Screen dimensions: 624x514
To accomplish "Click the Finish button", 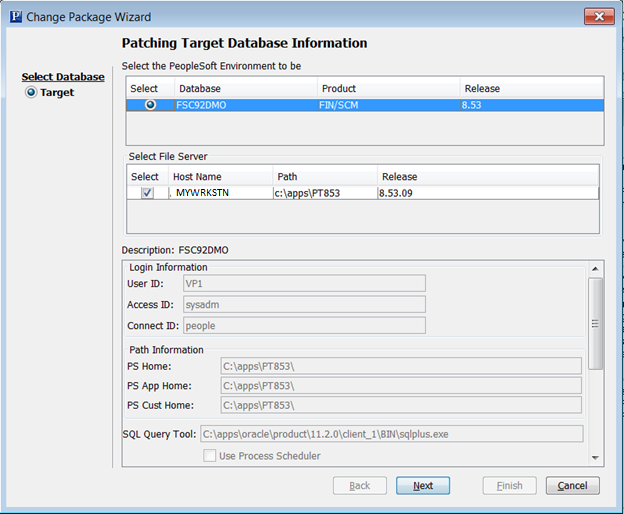I will click(x=509, y=486).
